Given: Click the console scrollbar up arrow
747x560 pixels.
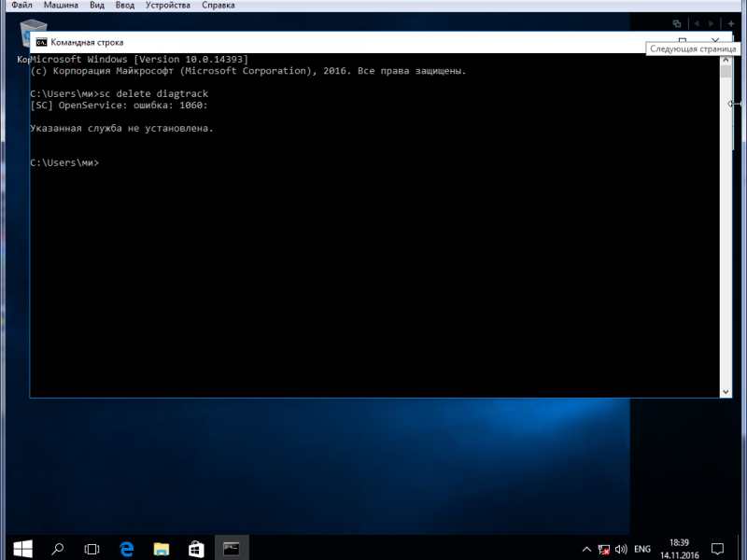Looking at the screenshot, I should 726,60.
